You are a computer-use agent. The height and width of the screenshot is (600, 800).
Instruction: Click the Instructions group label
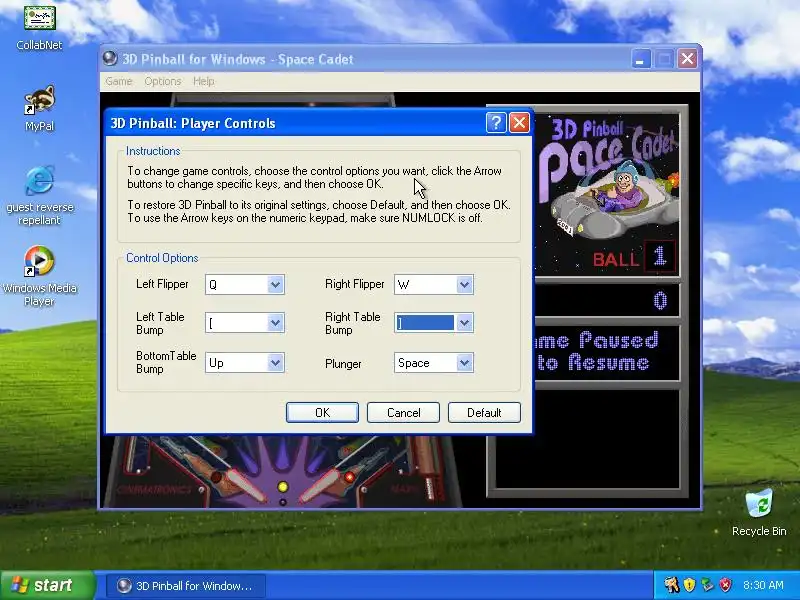[x=153, y=151]
